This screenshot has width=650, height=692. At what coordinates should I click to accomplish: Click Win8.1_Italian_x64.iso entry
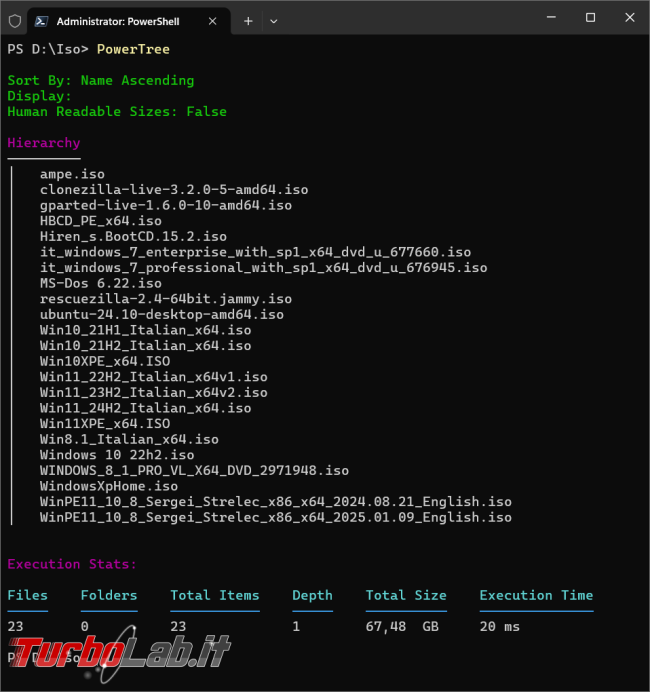(129, 439)
